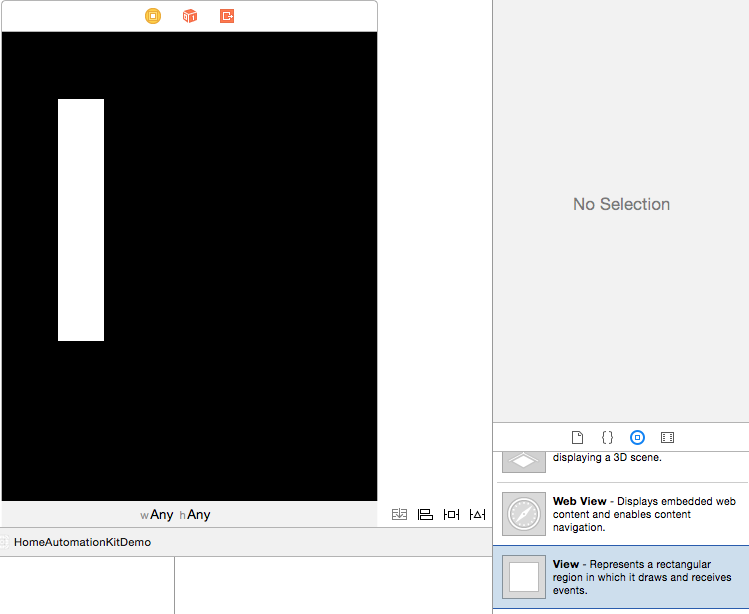Image resolution: width=749 pixels, height=614 pixels.
Task: Click HomeAutomationKitDemo in the jump bar
Action: coord(82,542)
